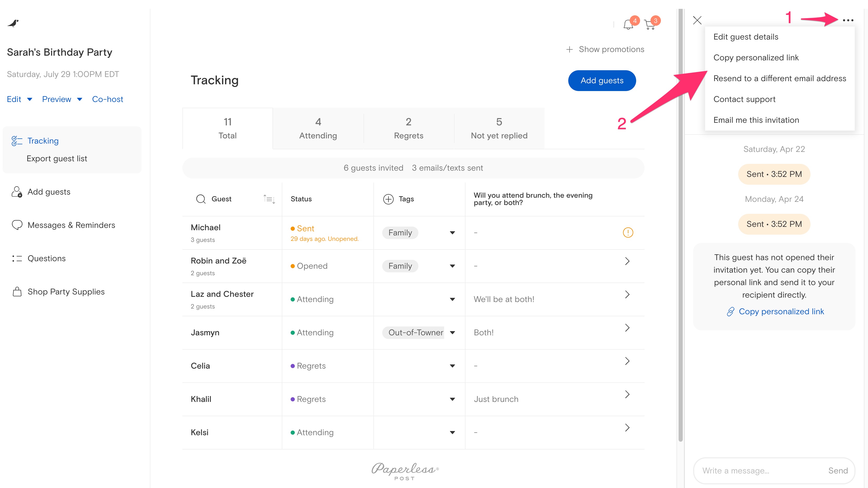Click the guest search magnifier icon
This screenshot has height=488, width=868.
click(201, 199)
